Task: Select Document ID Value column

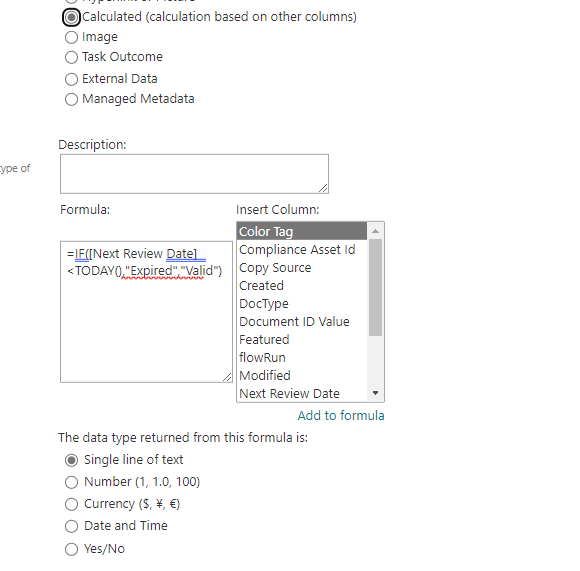Action: 302,321
